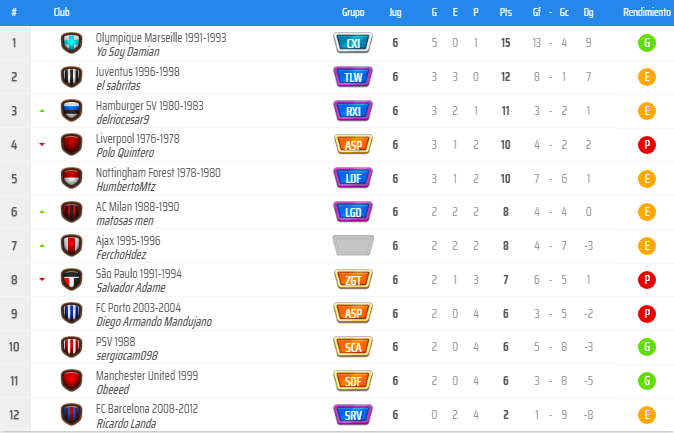Click the Olympique Marseille club crest

(71, 43)
